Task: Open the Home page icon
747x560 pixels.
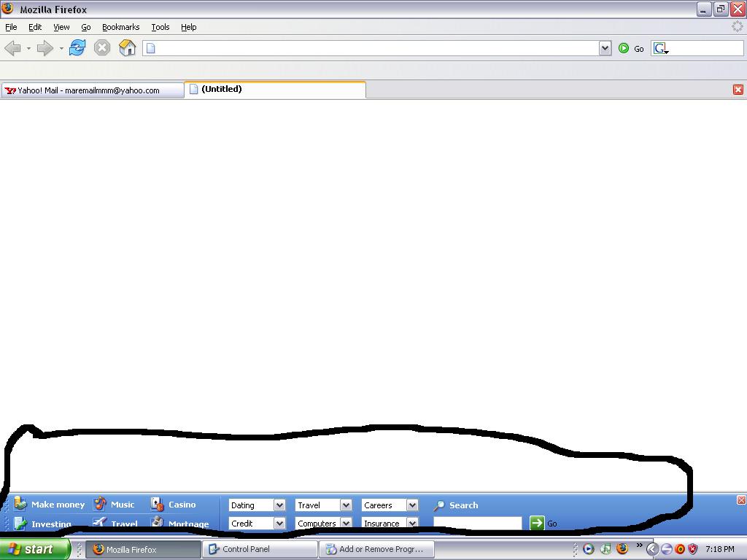Action: tap(127, 47)
